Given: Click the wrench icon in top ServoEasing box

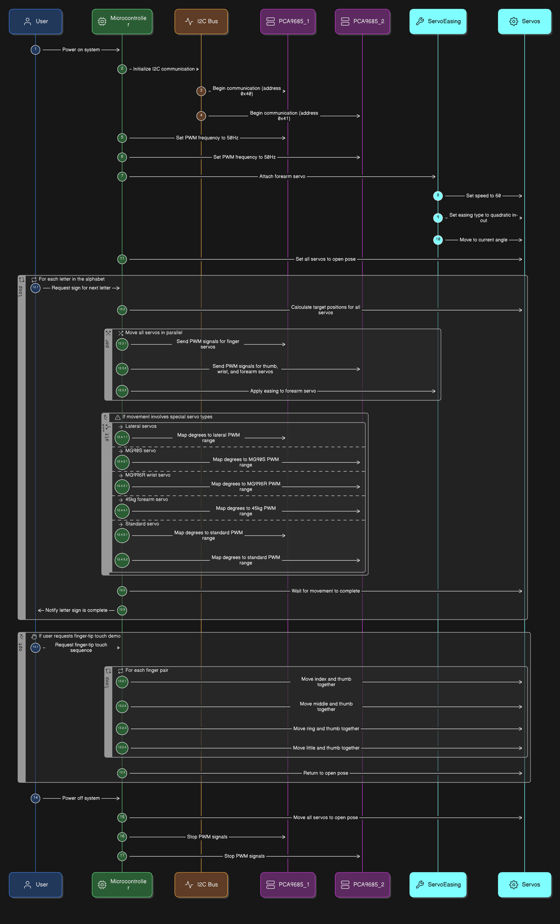Looking at the screenshot, I should coord(420,21).
